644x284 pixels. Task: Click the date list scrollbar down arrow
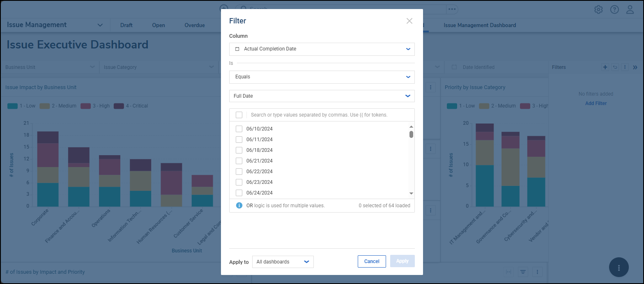point(411,193)
